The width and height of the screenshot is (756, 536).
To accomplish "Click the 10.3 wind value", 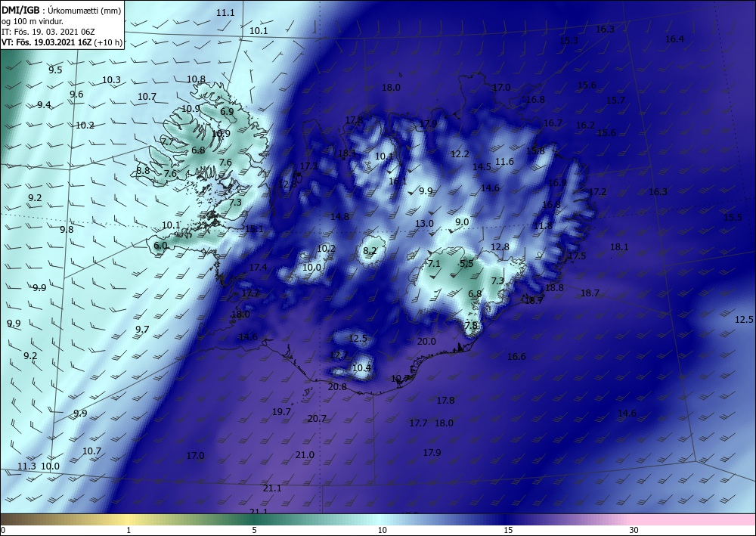I will (111, 80).
